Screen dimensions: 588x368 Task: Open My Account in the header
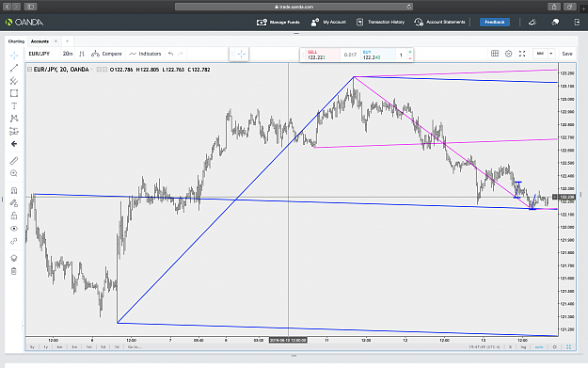[328, 23]
